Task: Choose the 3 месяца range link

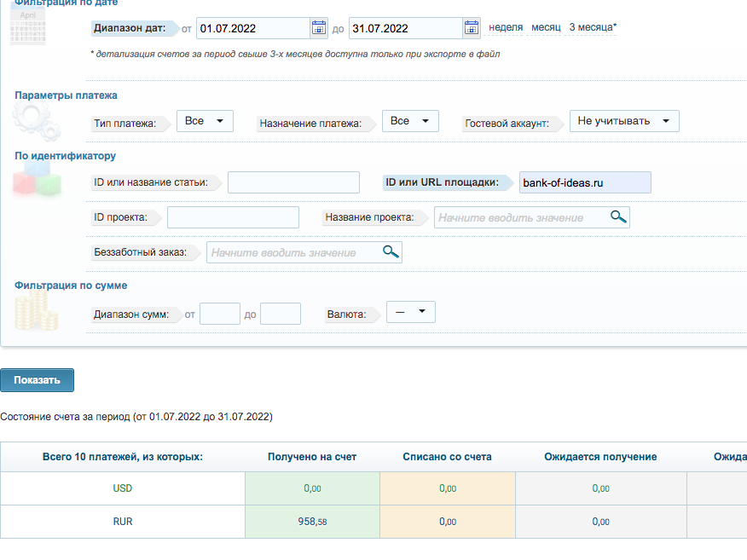Action: coord(592,27)
